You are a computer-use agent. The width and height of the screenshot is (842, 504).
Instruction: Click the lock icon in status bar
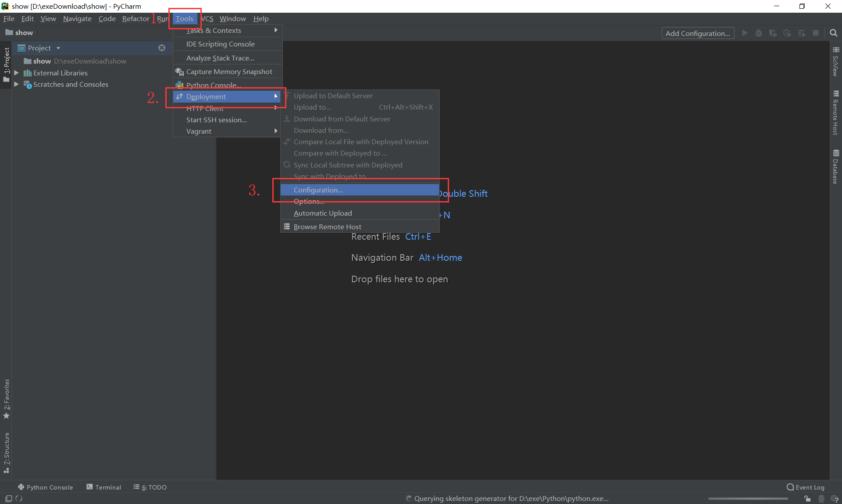(x=807, y=498)
